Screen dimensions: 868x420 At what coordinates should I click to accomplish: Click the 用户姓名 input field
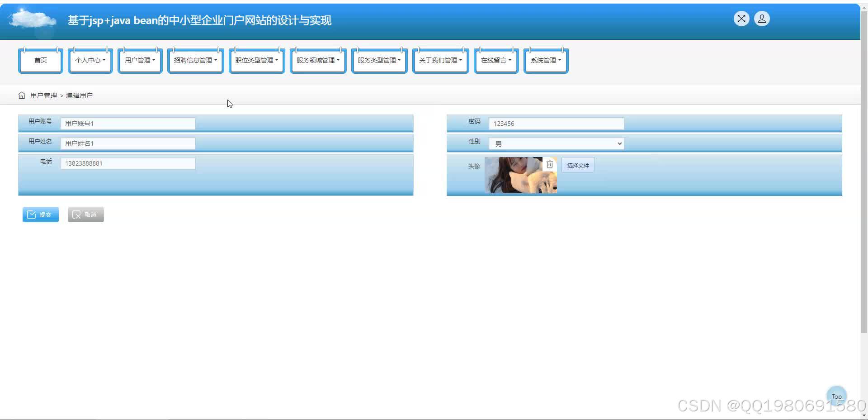[128, 143]
